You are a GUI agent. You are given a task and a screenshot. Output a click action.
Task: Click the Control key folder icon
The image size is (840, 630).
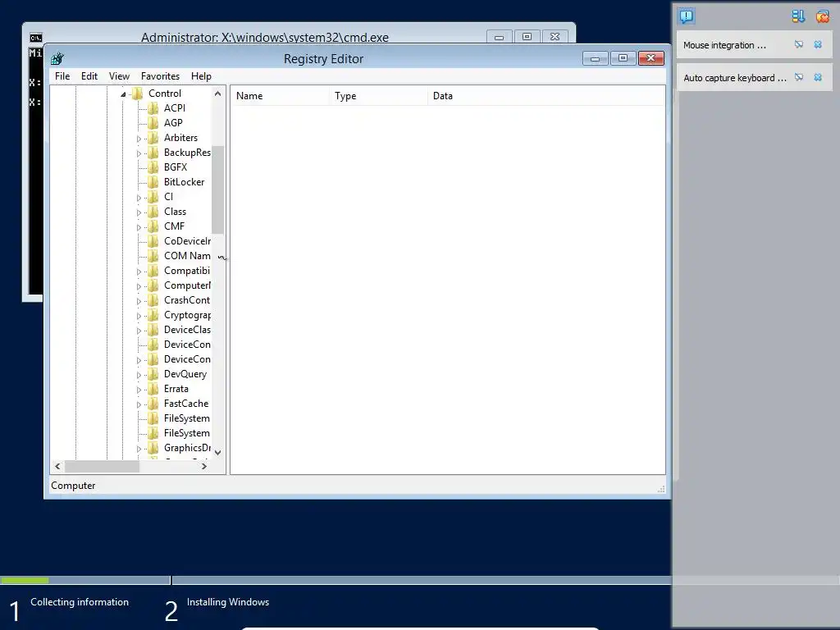138,94
